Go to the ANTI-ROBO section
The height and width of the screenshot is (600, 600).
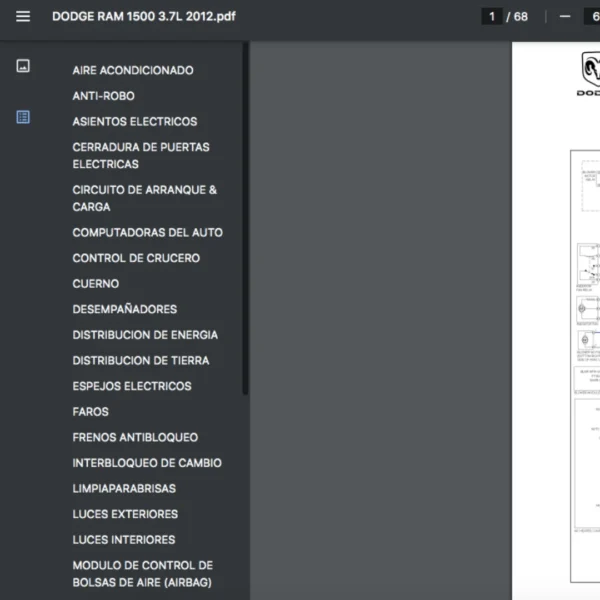click(x=103, y=96)
